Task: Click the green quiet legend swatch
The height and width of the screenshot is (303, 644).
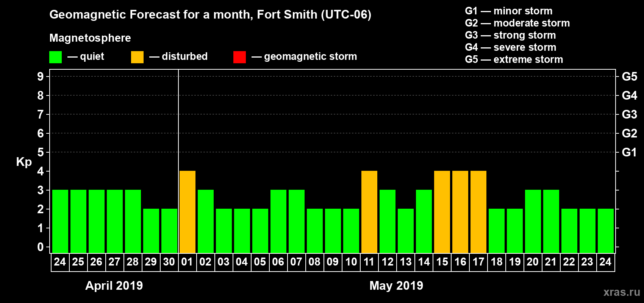Action: point(55,57)
